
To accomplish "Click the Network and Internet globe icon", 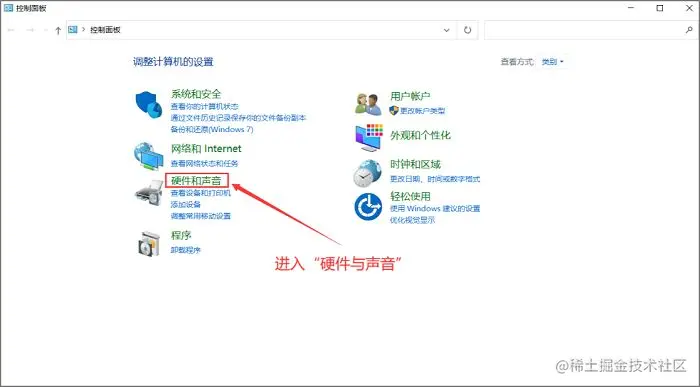I will [149, 156].
